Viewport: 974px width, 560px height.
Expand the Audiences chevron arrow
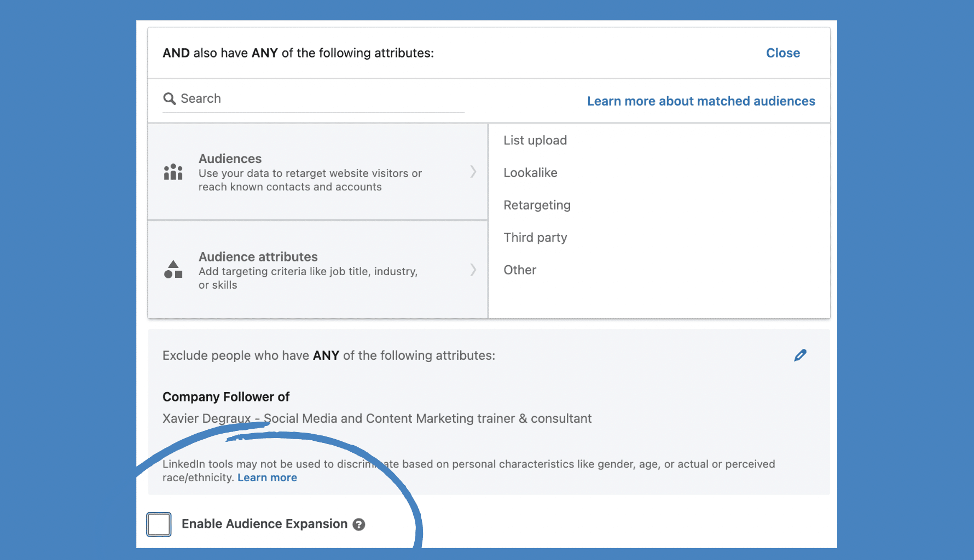coord(473,172)
